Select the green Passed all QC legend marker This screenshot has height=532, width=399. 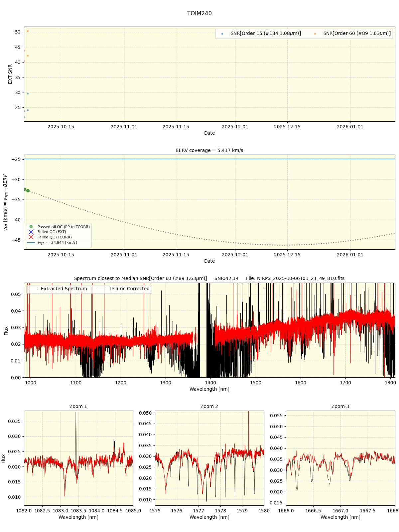pyautogui.click(x=31, y=227)
